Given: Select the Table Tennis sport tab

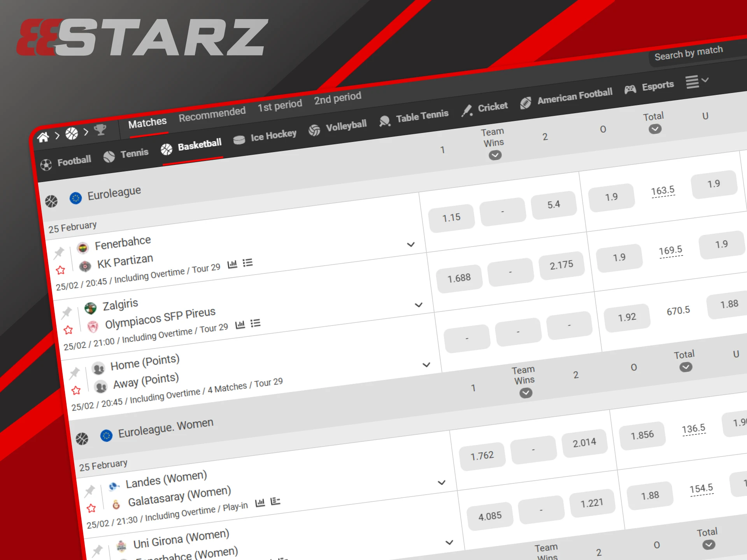Looking at the screenshot, I should (x=414, y=118).
